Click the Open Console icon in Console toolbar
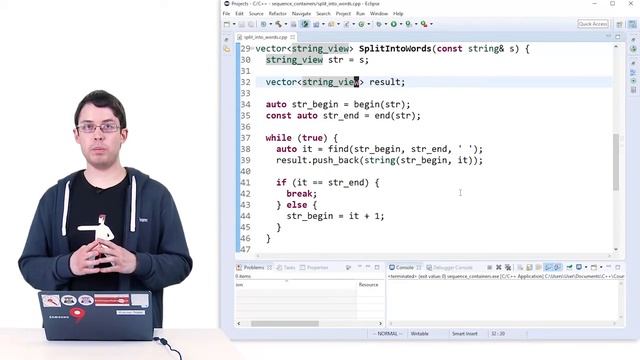 pyautogui.click(x=594, y=267)
